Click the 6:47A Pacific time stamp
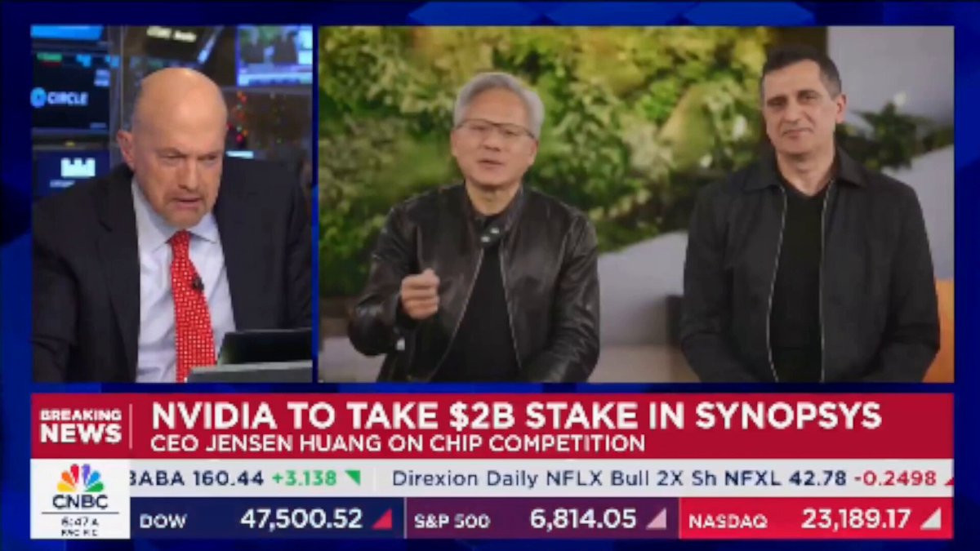The image size is (980, 551). pyautogui.click(x=80, y=525)
